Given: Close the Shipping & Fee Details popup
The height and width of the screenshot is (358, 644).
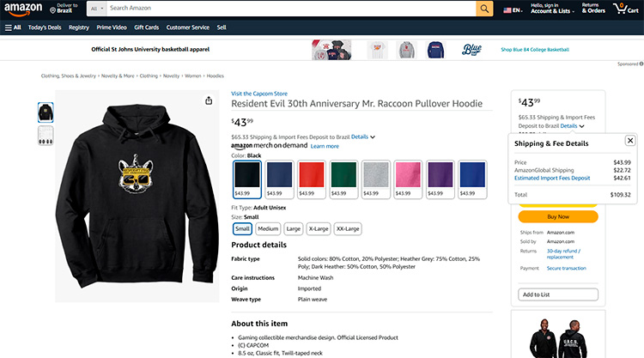Looking at the screenshot, I should click(x=630, y=140).
